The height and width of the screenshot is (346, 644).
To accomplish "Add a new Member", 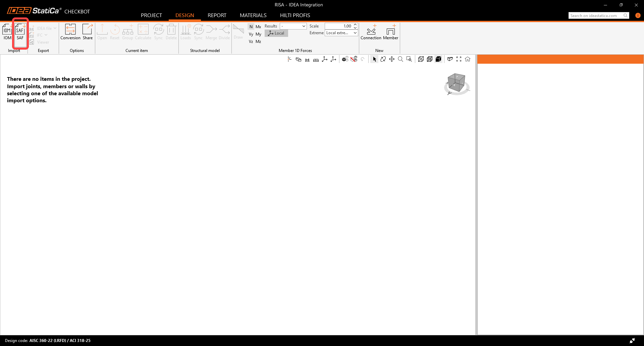I will [391, 32].
